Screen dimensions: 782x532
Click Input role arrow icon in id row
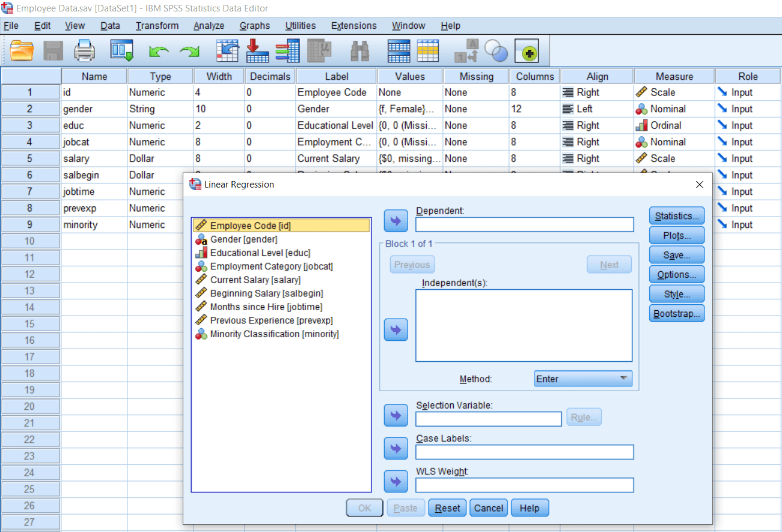(x=722, y=93)
